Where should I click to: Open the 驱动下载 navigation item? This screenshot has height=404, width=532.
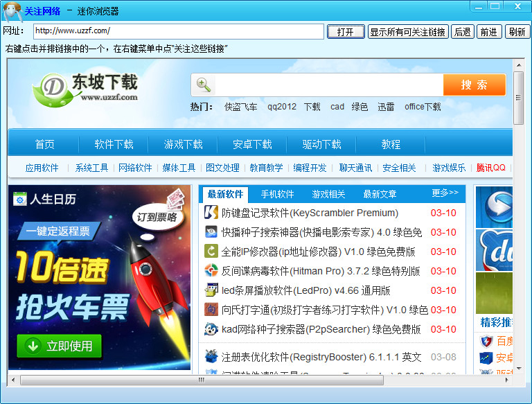tap(321, 144)
